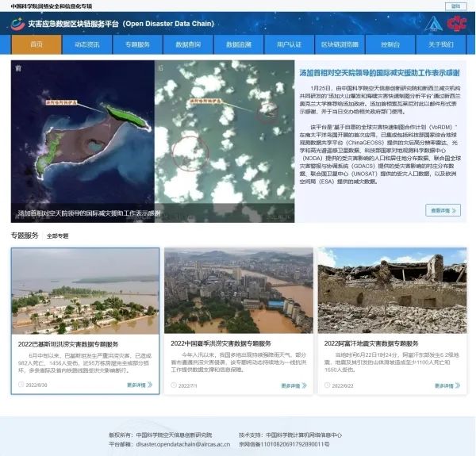Click the 全部专题 all topics link
Image resolution: width=476 pixels, height=456 pixels.
pos(57,236)
